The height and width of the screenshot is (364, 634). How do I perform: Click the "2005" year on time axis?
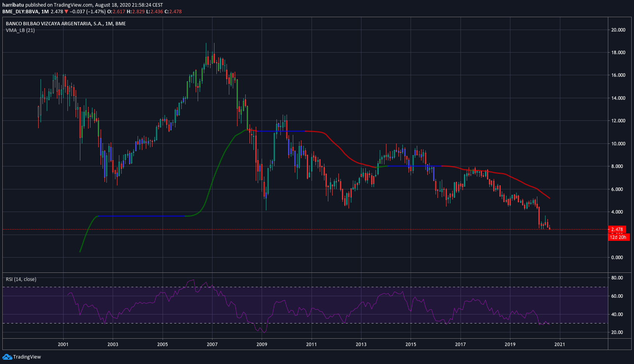(x=163, y=345)
